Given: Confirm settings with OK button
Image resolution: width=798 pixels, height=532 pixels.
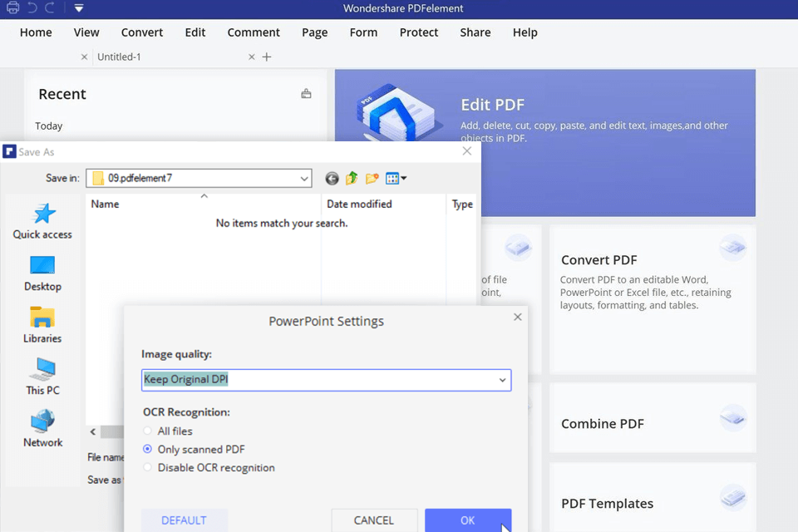Looking at the screenshot, I should [468, 520].
